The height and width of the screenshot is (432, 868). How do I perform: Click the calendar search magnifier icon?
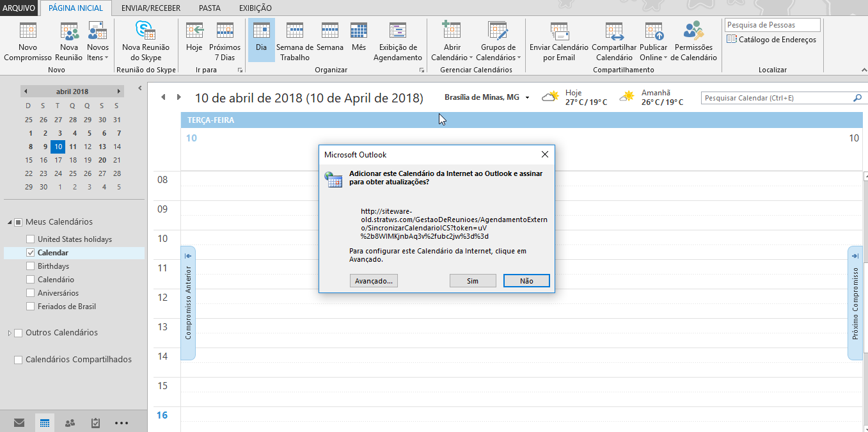(857, 98)
